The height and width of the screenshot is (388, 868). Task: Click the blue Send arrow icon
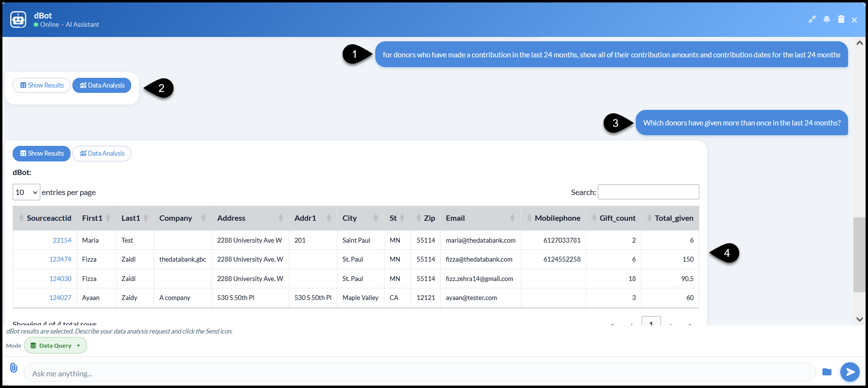(850, 372)
